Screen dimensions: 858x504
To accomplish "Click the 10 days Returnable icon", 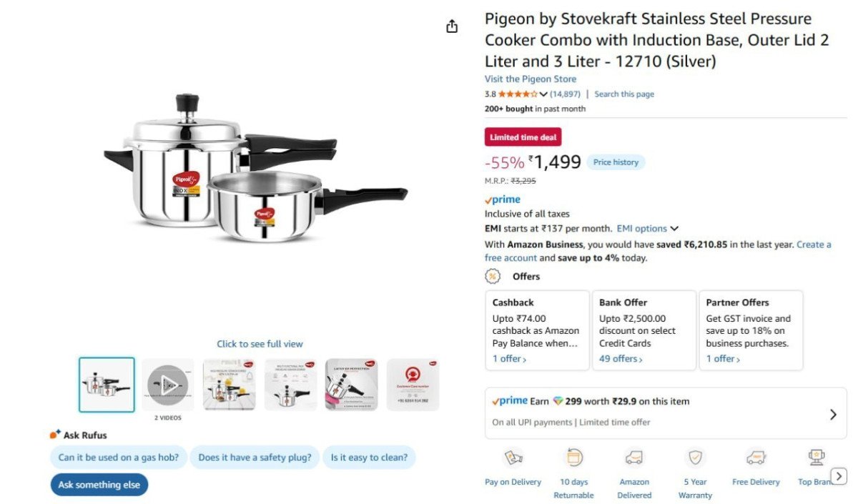I will coord(573,458).
